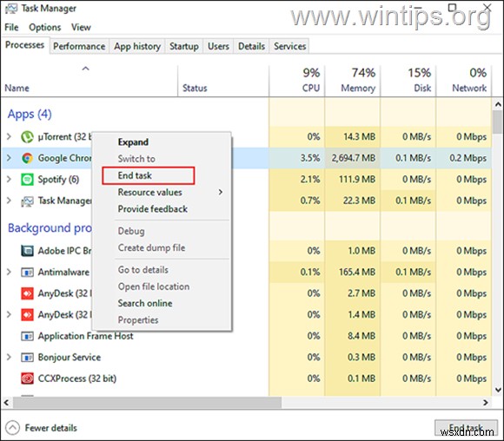Click the Spotify app icon

tap(27, 179)
